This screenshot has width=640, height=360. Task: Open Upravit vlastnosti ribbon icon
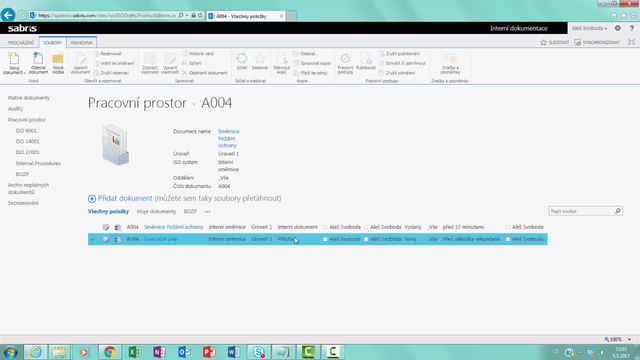point(170,63)
